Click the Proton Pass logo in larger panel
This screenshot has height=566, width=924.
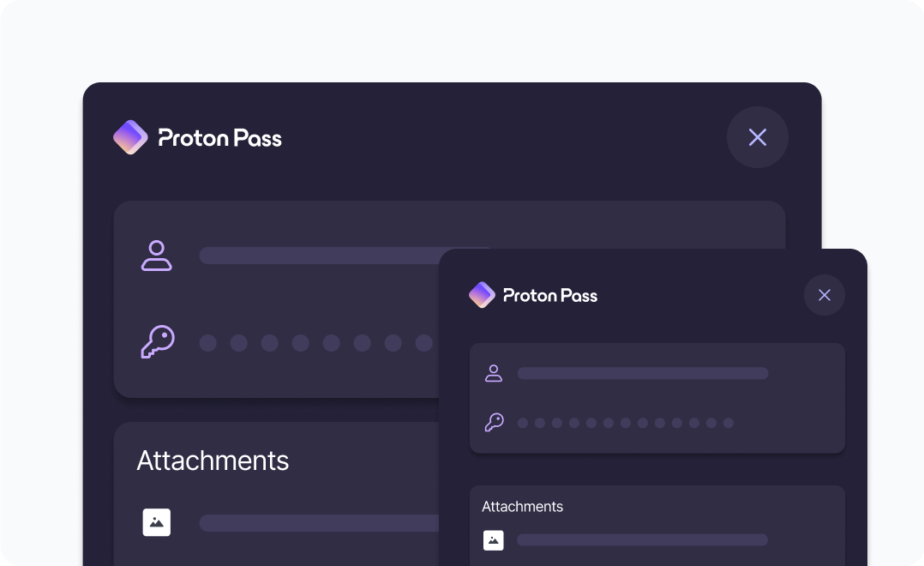pos(130,137)
